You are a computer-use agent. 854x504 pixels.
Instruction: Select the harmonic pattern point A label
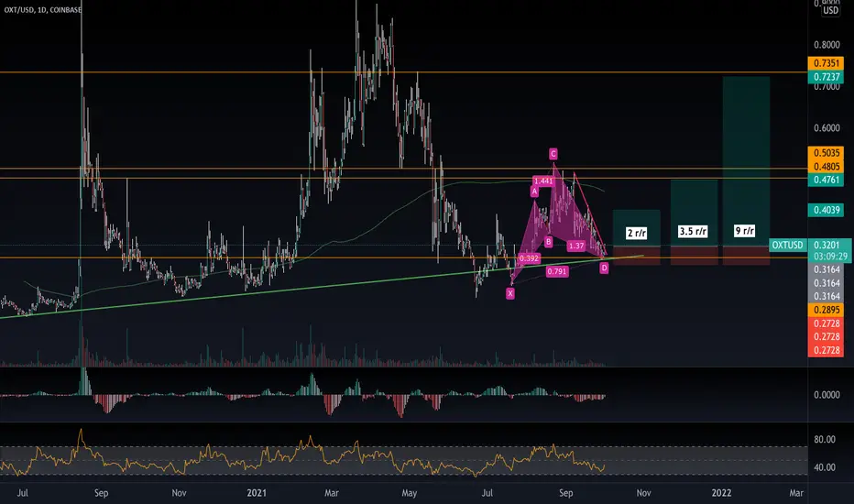click(x=534, y=192)
